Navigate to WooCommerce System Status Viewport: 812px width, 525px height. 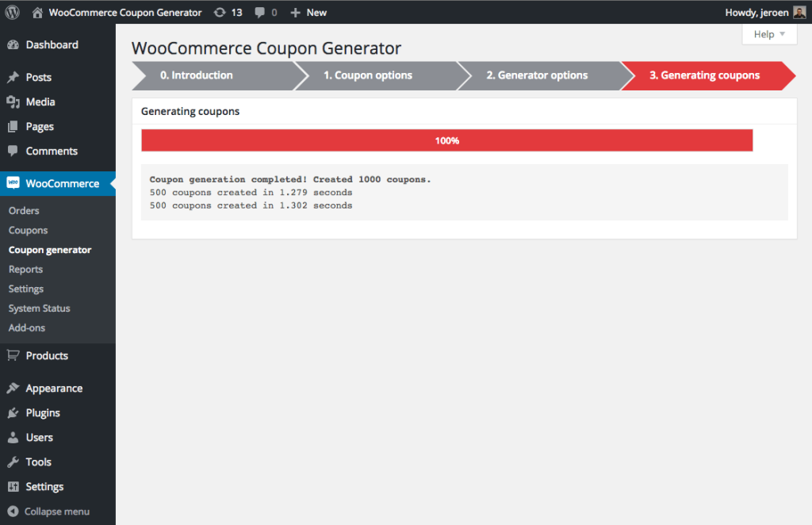click(x=37, y=308)
